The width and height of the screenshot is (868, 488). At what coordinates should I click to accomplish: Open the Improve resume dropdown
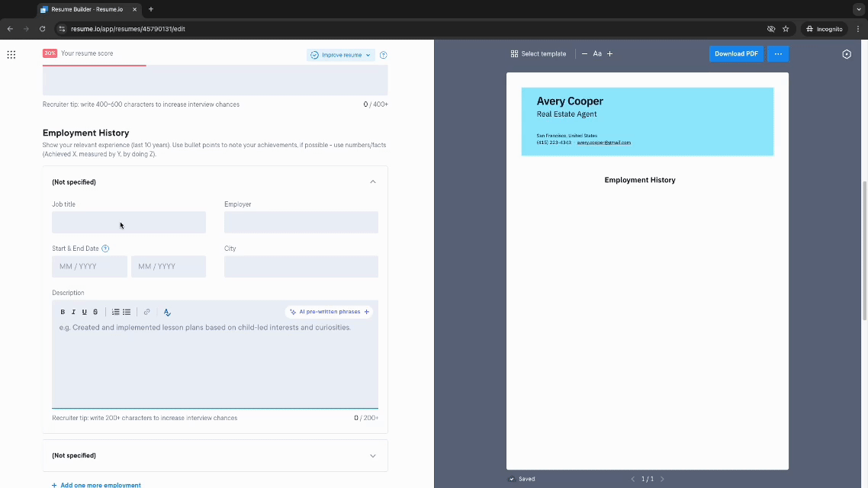(x=340, y=55)
